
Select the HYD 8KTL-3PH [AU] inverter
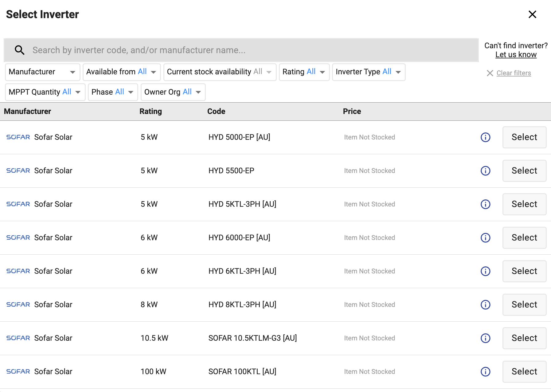click(x=524, y=305)
